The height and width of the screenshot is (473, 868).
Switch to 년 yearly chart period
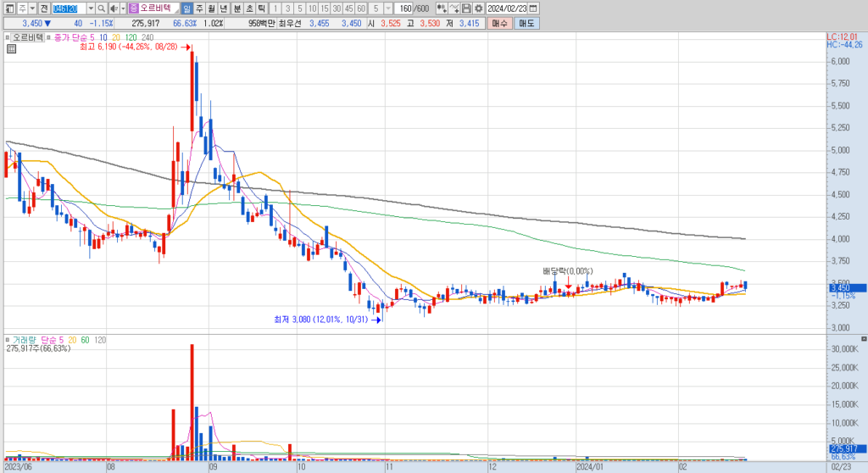tap(224, 8)
